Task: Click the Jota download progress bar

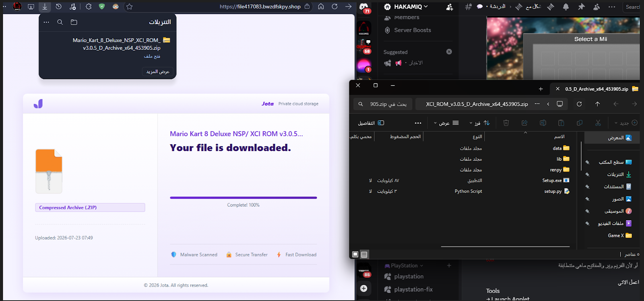Action: (x=244, y=198)
